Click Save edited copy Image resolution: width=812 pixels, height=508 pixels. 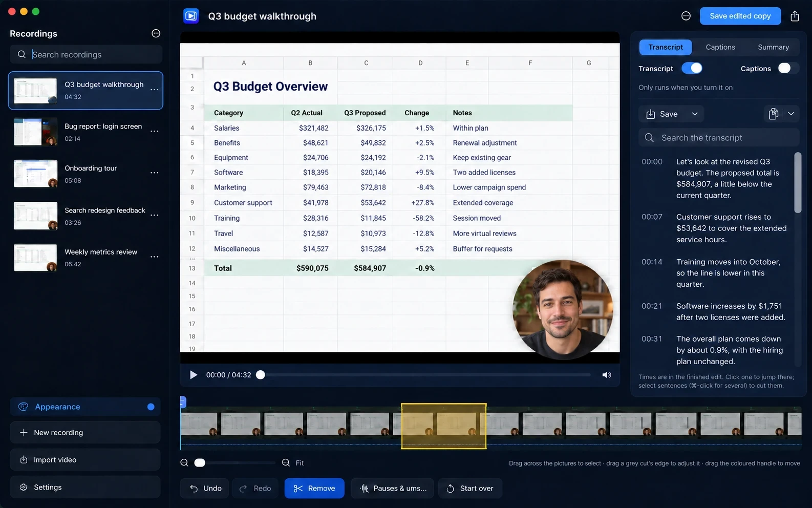(740, 16)
